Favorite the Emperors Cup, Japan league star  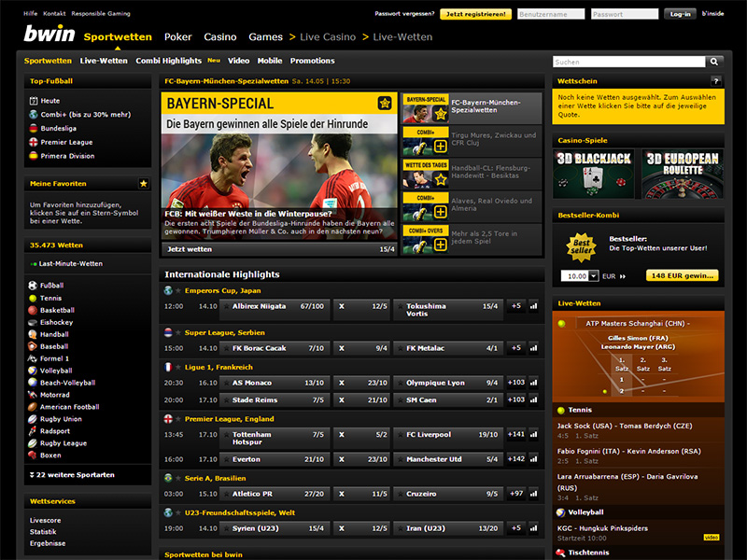pos(178,290)
